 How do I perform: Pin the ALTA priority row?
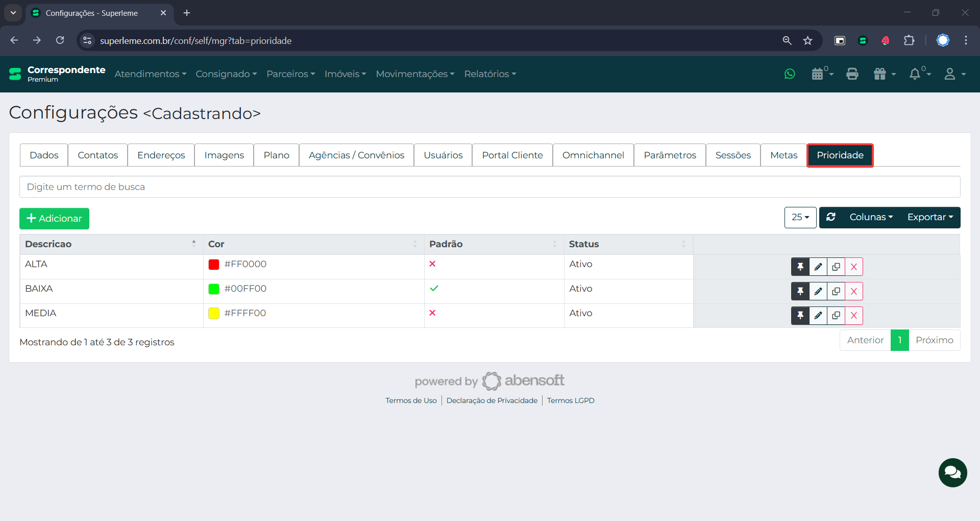coord(800,267)
